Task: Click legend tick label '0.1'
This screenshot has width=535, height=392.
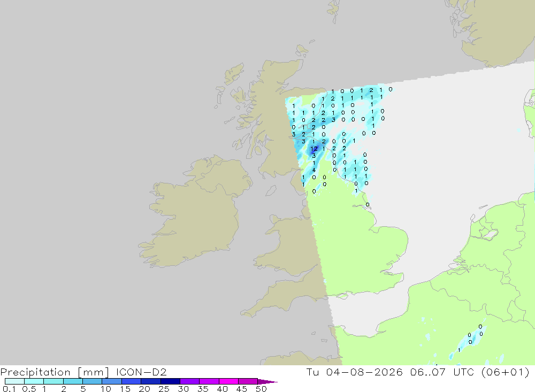Action: (9, 389)
